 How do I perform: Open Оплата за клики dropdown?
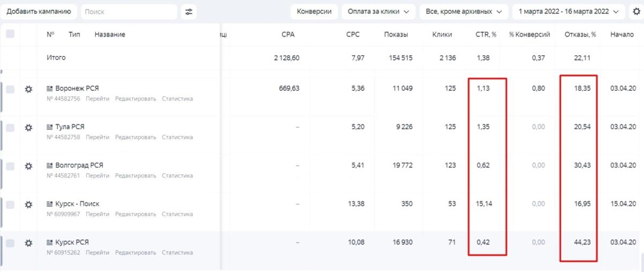pos(378,11)
